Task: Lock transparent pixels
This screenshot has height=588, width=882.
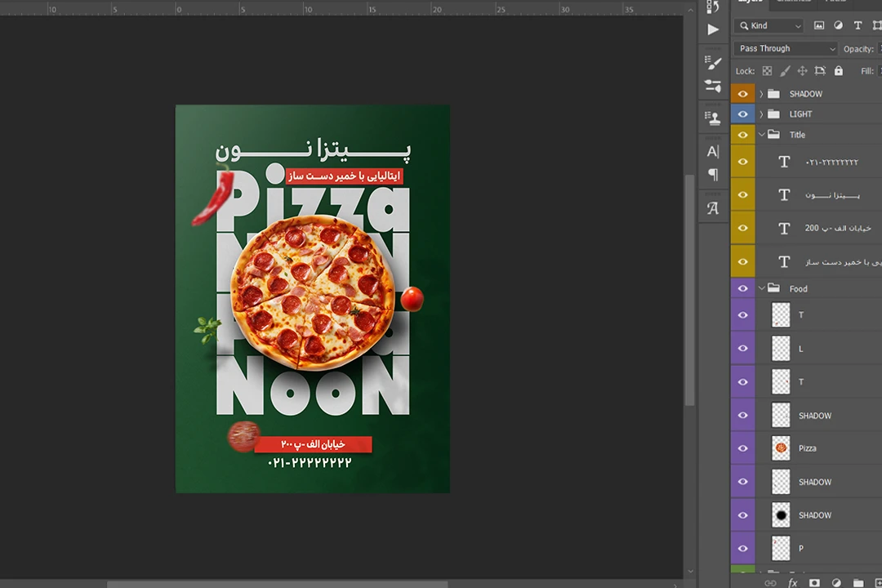Action: (767, 71)
